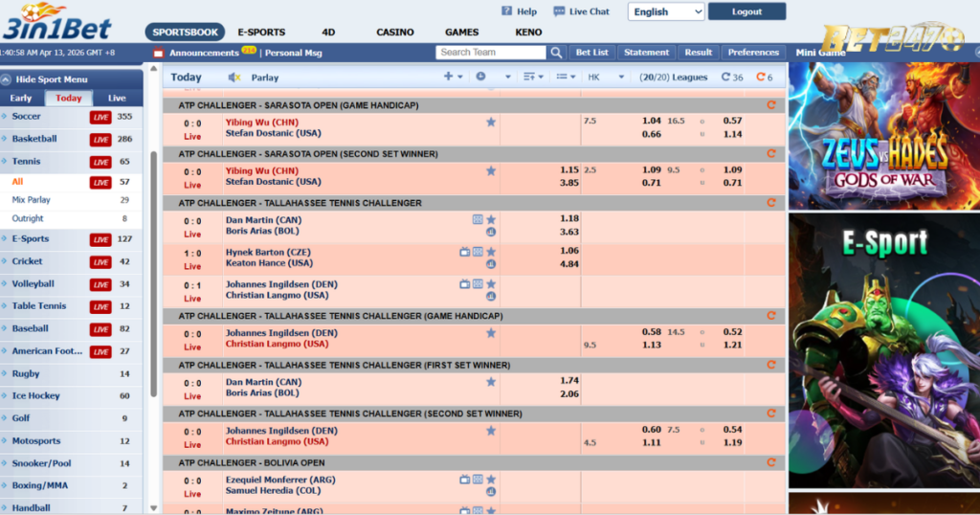Open the clock time filter dropdown
Viewport: 980px width, 515px height.
[x=493, y=77]
